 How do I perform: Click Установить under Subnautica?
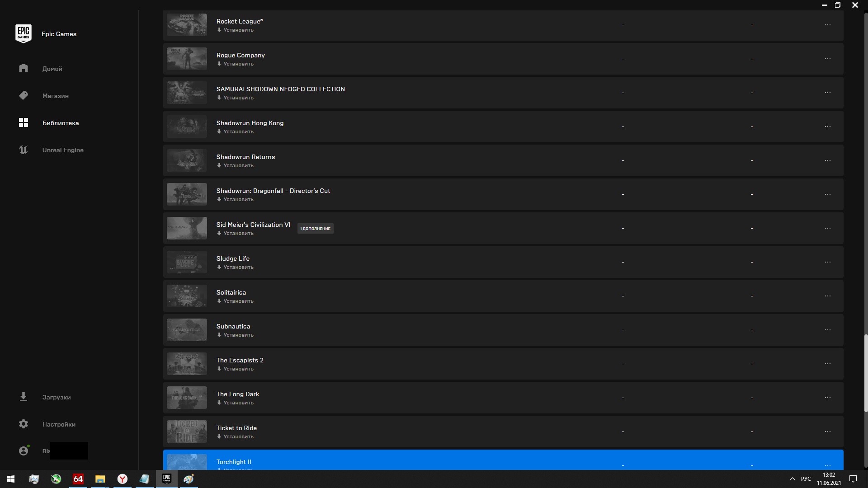pyautogui.click(x=235, y=335)
